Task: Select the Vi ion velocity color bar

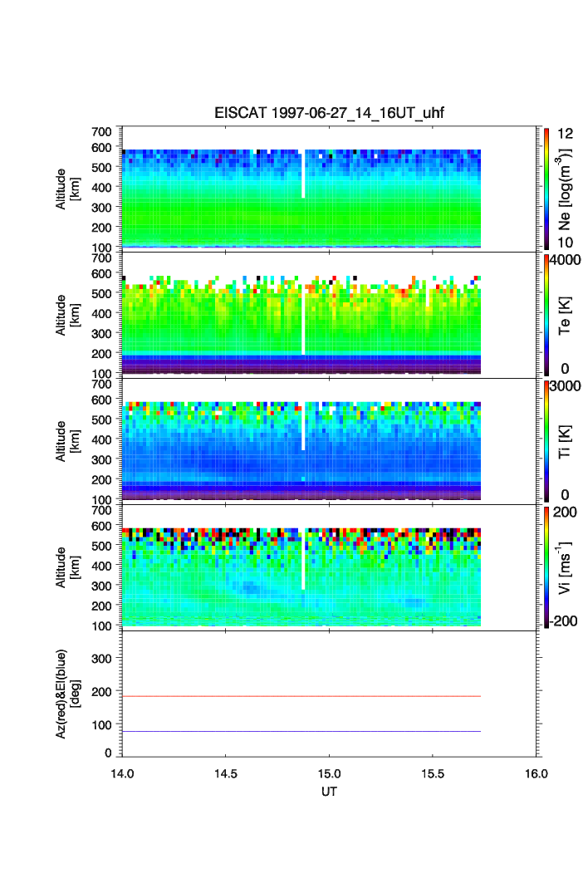Action: 546,567
